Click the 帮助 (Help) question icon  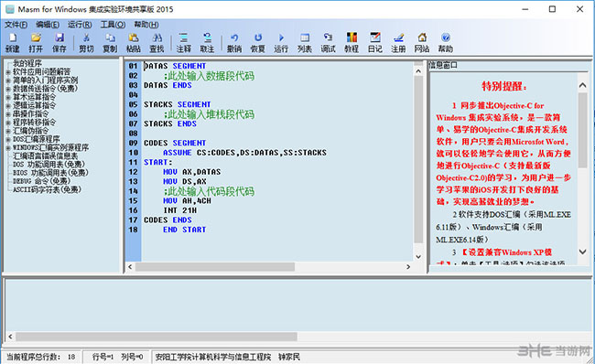[446, 42]
